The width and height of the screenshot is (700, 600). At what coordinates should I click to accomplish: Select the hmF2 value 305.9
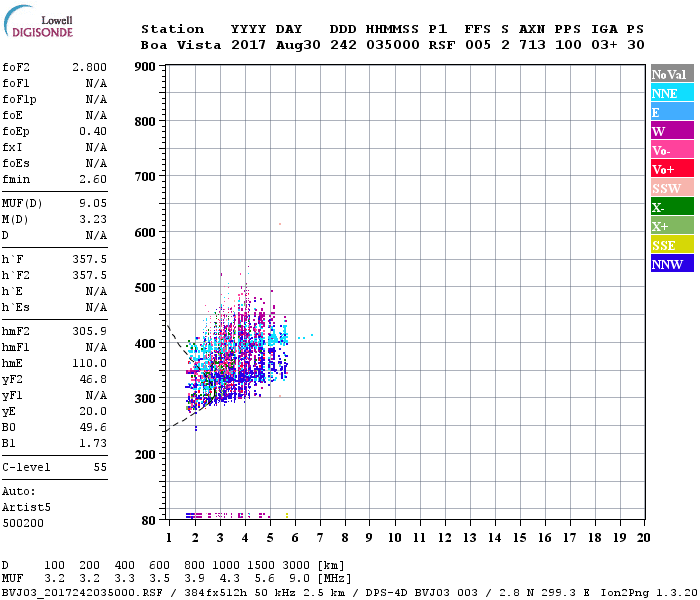[89, 331]
